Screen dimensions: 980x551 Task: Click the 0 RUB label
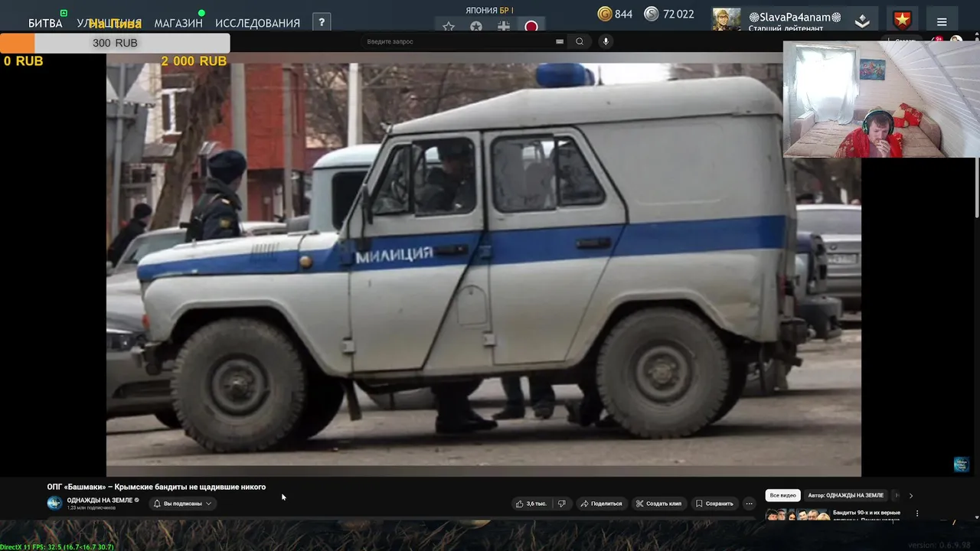click(x=24, y=60)
